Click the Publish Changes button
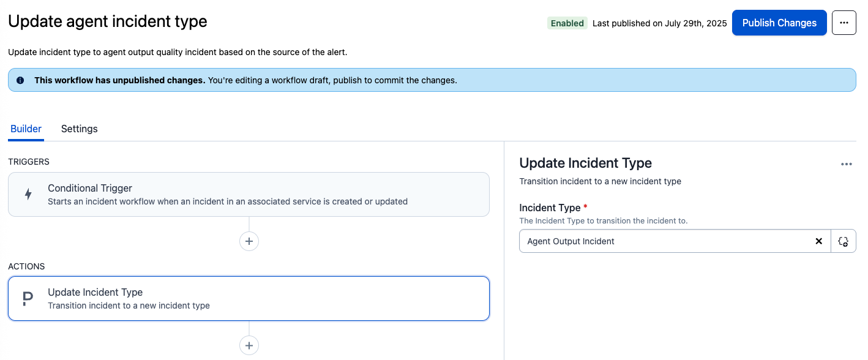 pos(779,23)
